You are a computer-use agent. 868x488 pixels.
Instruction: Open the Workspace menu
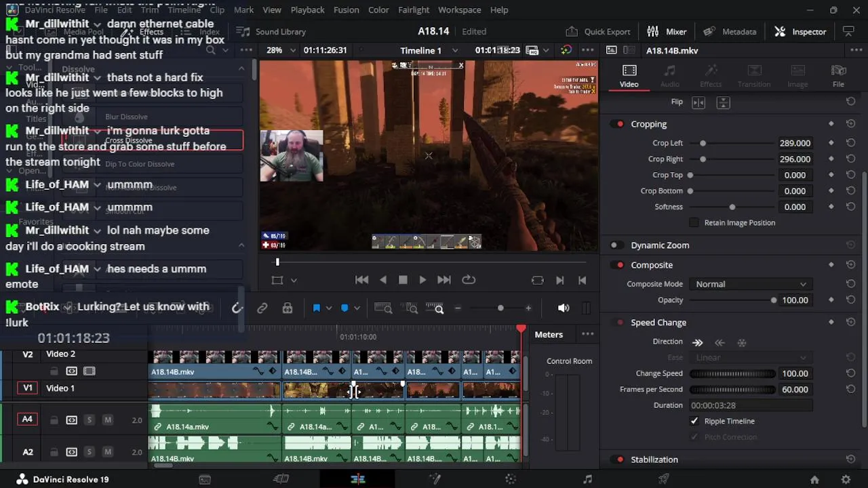point(459,9)
